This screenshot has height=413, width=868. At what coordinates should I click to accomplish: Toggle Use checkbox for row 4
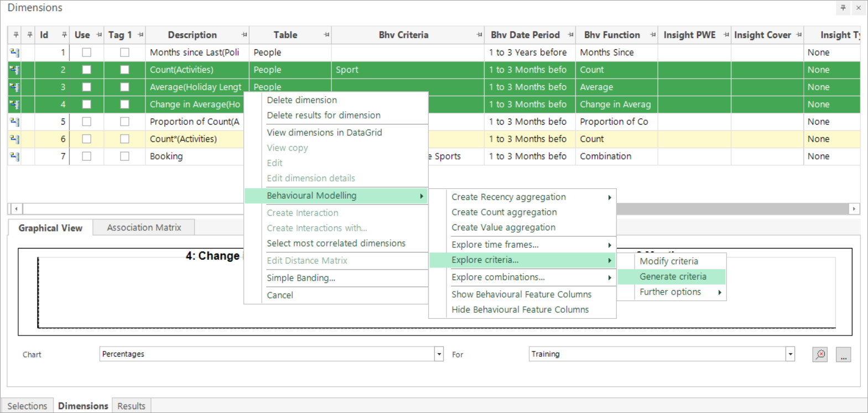click(86, 104)
